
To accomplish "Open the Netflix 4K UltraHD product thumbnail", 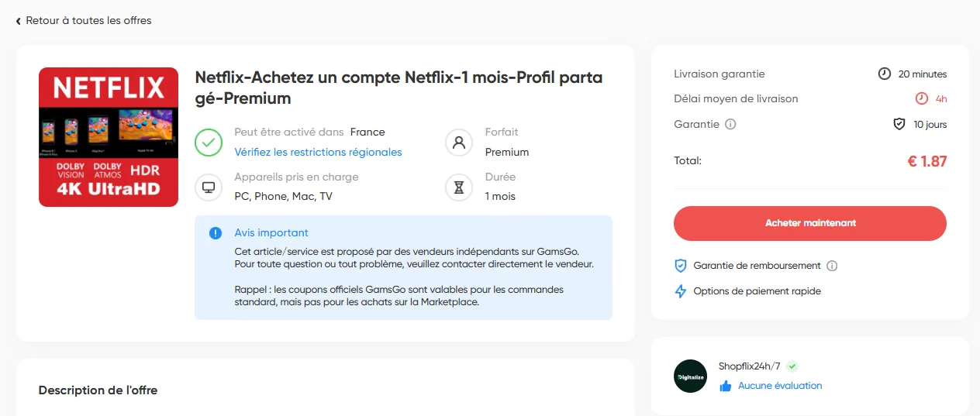I will click(109, 137).
